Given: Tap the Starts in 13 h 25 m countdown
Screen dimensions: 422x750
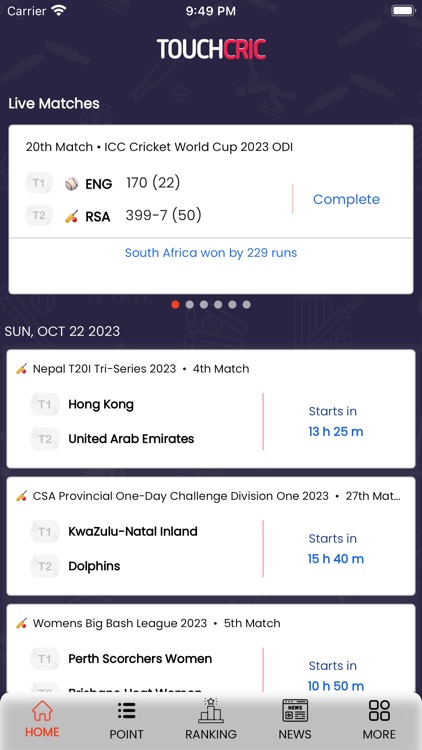Looking at the screenshot, I should click(x=335, y=421).
